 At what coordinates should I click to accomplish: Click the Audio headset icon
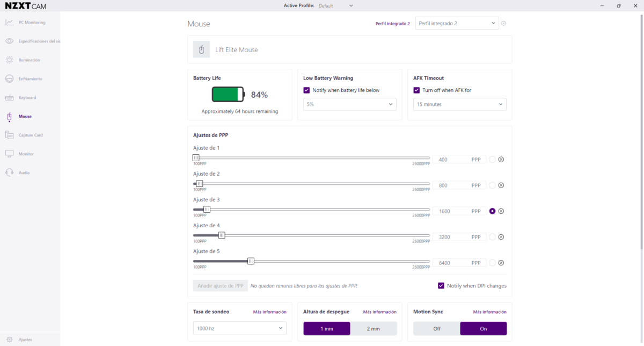pos(9,173)
